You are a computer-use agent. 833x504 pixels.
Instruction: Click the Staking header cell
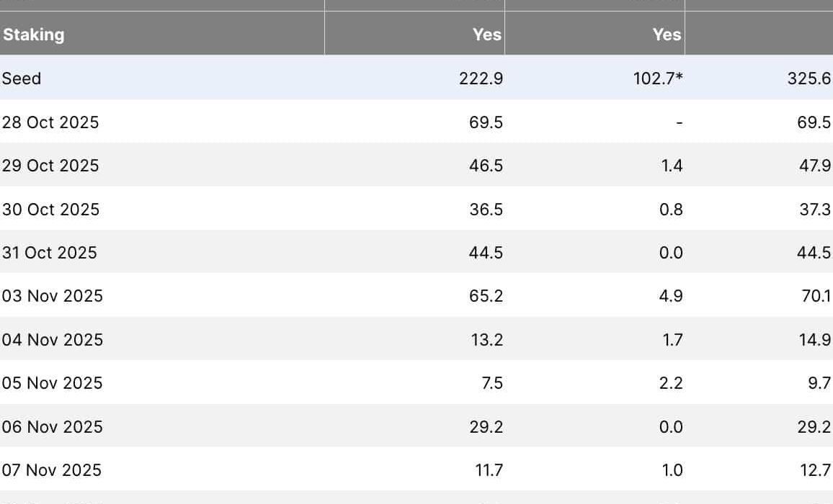33,35
